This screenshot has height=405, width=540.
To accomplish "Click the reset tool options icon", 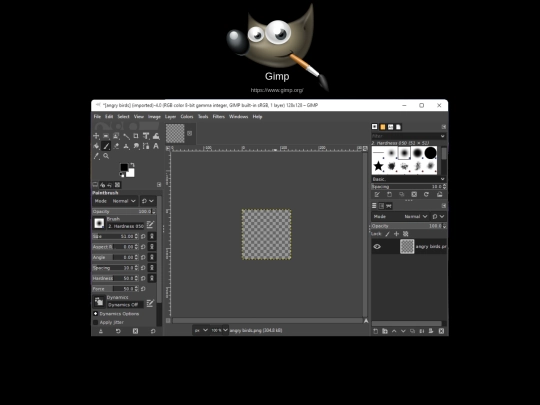I will coord(153,331).
